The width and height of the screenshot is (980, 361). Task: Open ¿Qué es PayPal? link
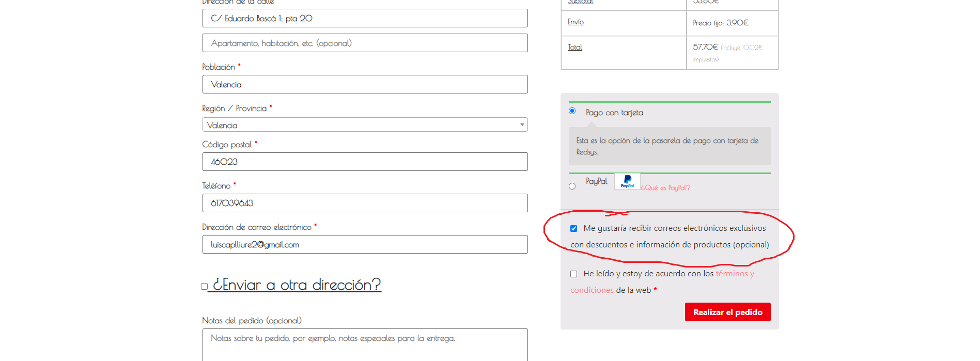[665, 188]
